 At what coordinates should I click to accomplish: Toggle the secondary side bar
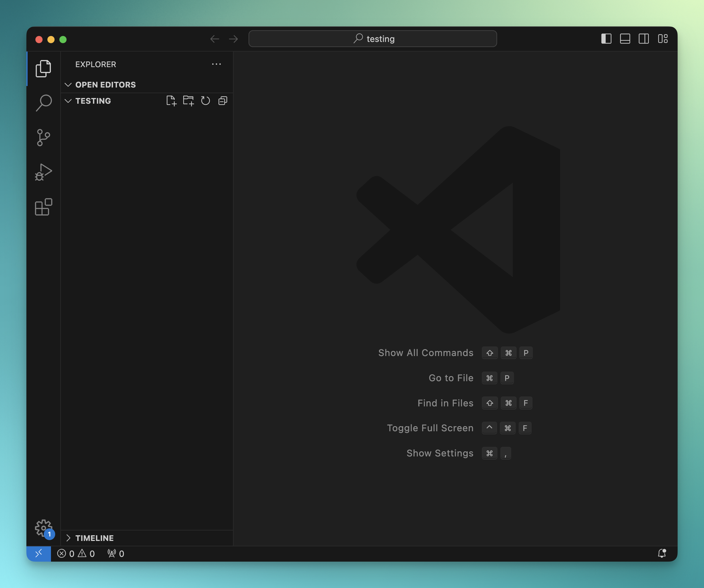[x=644, y=39]
